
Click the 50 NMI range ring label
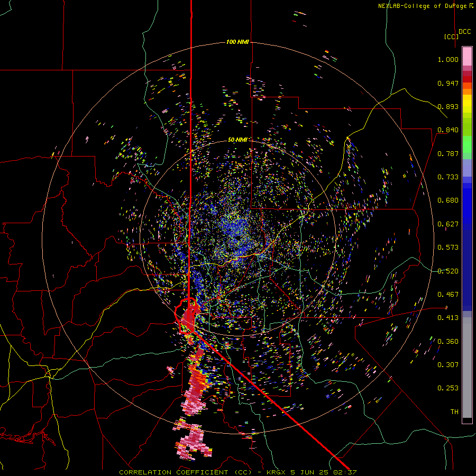coord(237,140)
